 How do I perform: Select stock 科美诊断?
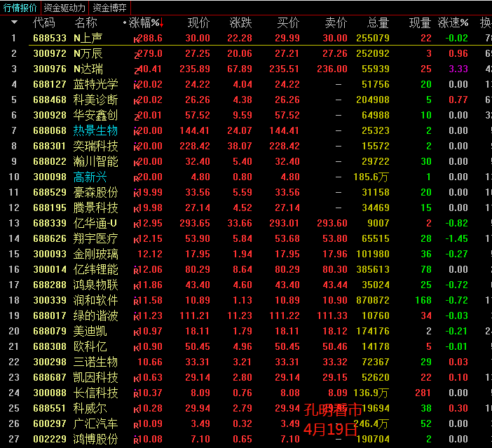[96, 100]
